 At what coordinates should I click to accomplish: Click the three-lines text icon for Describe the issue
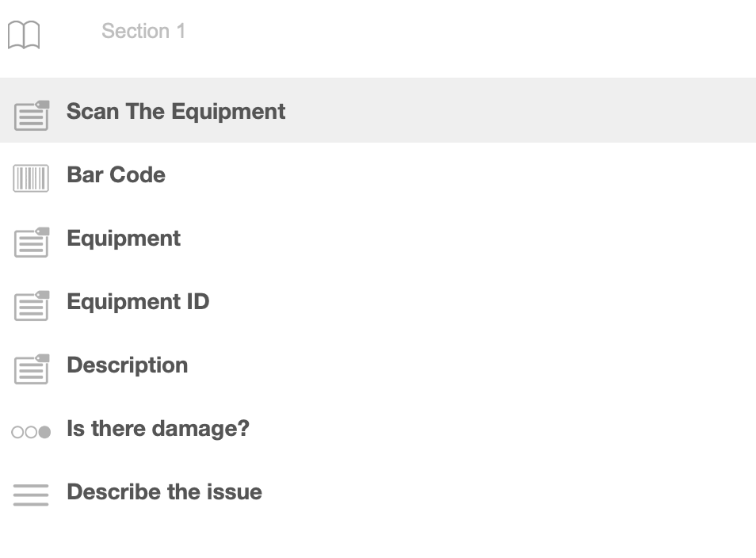pyautogui.click(x=31, y=495)
